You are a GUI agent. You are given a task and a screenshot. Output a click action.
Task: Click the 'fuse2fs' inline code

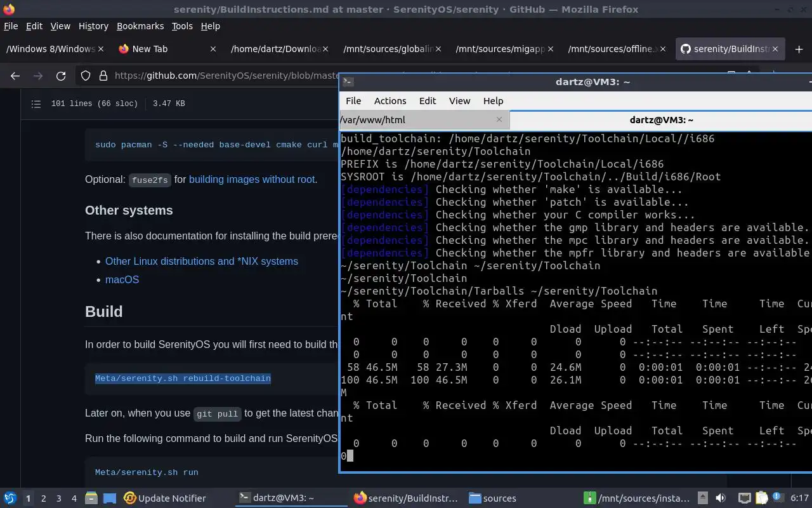(150, 180)
